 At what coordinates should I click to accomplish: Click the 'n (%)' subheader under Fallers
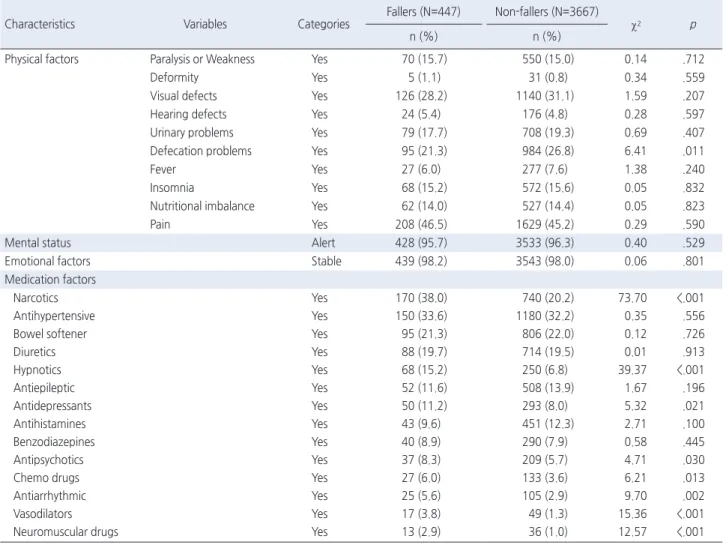(424, 37)
